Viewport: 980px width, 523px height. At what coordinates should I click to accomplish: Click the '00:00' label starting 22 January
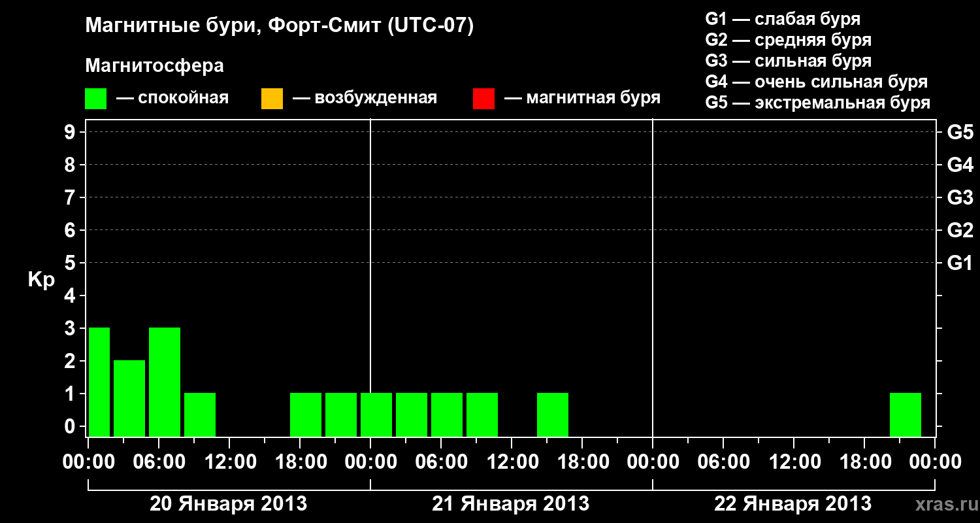[653, 462]
